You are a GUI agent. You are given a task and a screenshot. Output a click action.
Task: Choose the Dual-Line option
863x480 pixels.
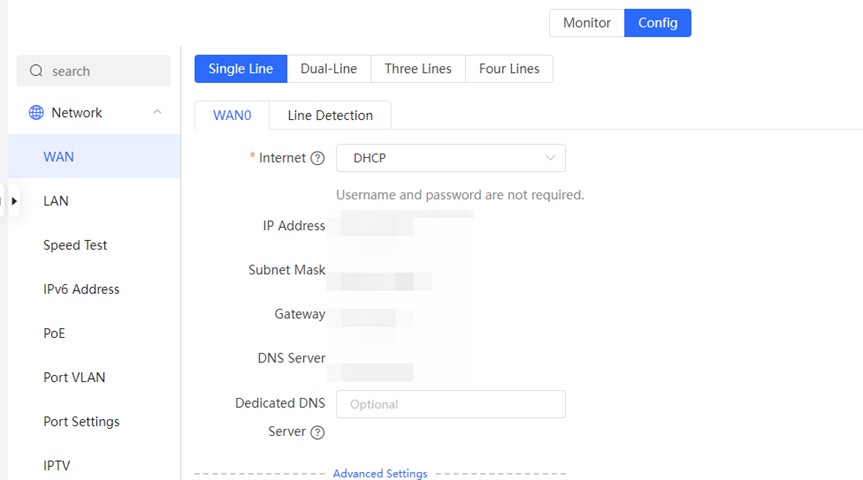point(329,68)
